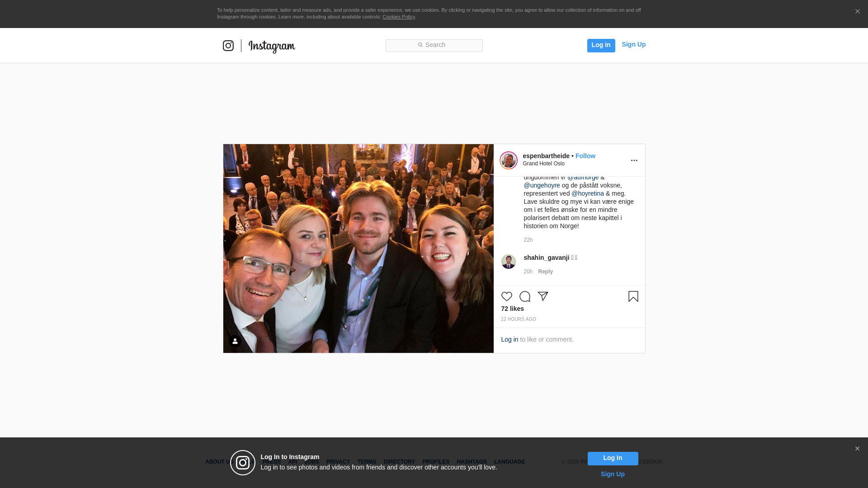
Task: Click the Search input field
Action: click(x=434, y=46)
